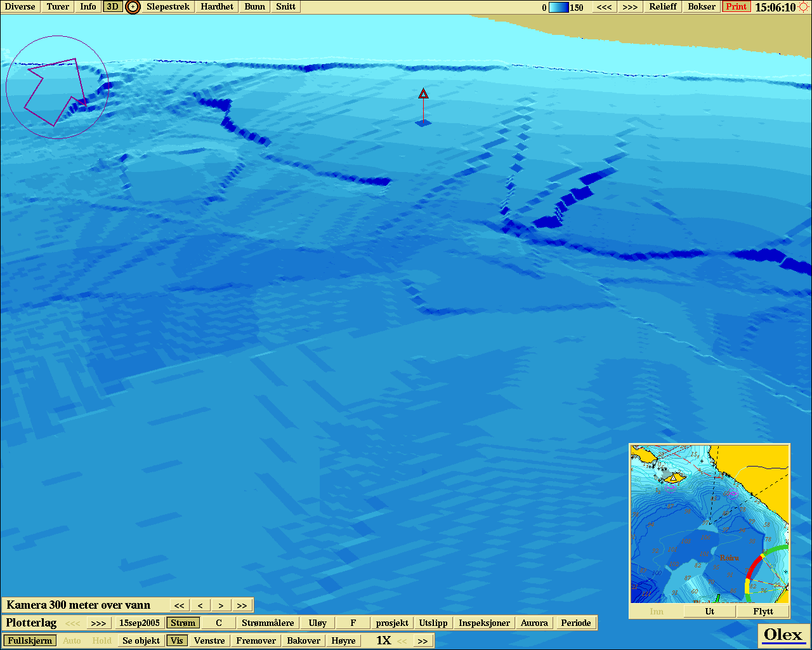Select the Bunn option
This screenshot has width=812, height=650.
click(x=255, y=7)
